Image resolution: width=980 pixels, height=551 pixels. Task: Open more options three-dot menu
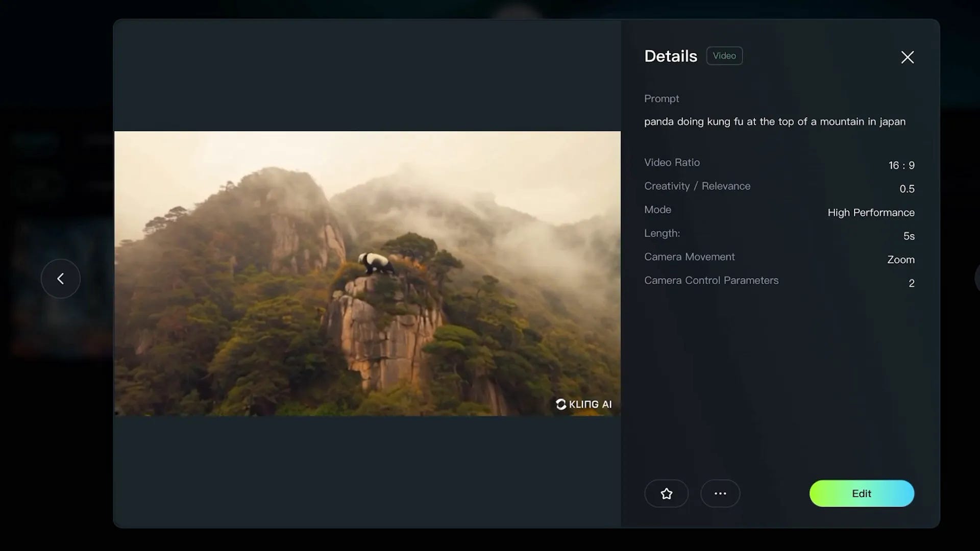tap(720, 493)
